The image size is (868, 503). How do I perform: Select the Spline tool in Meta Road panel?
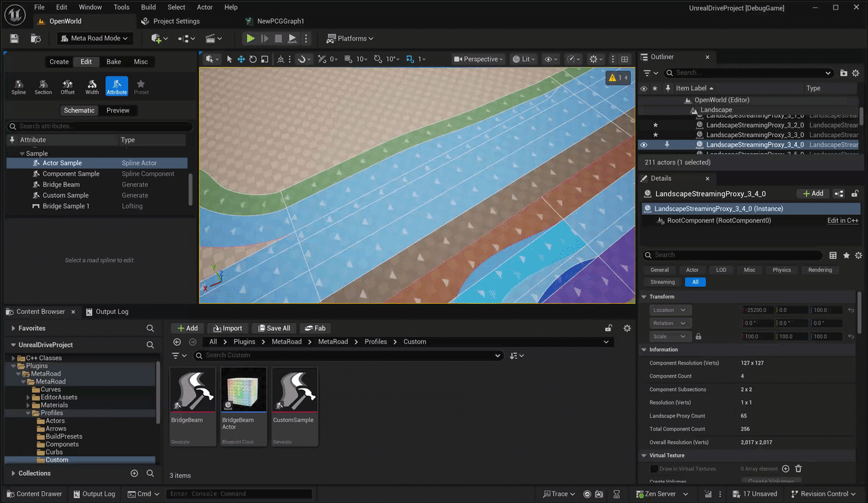(18, 87)
